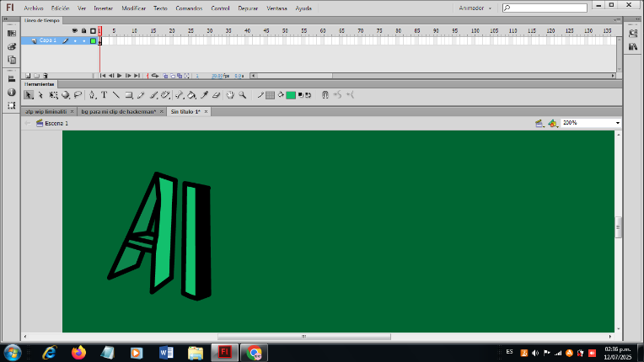Expand the left collapsed panel dock
This screenshot has width=644, height=362.
click(6, 19)
